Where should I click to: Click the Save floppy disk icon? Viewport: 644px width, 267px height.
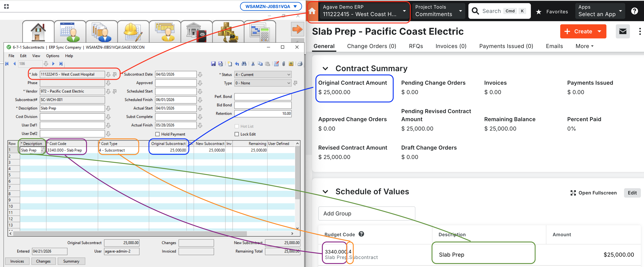(x=213, y=64)
